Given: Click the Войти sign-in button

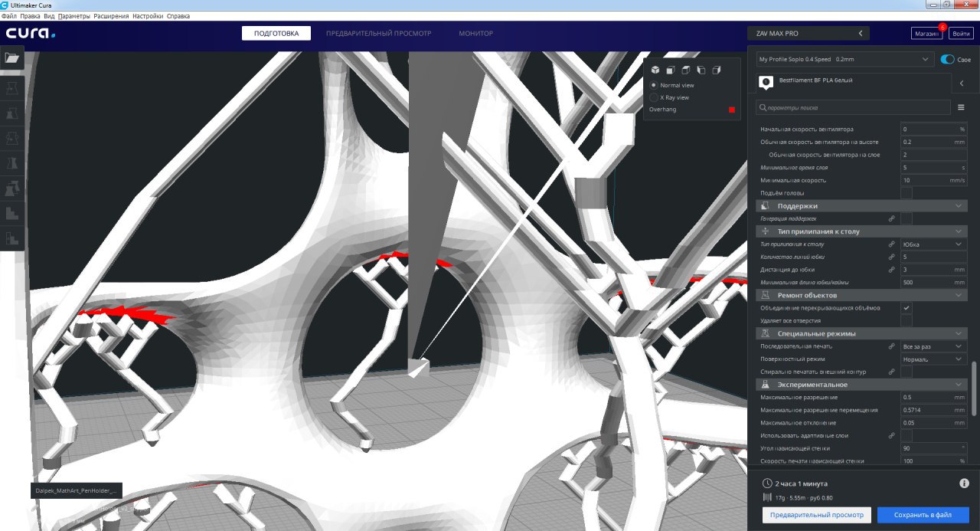Looking at the screenshot, I should click(961, 34).
